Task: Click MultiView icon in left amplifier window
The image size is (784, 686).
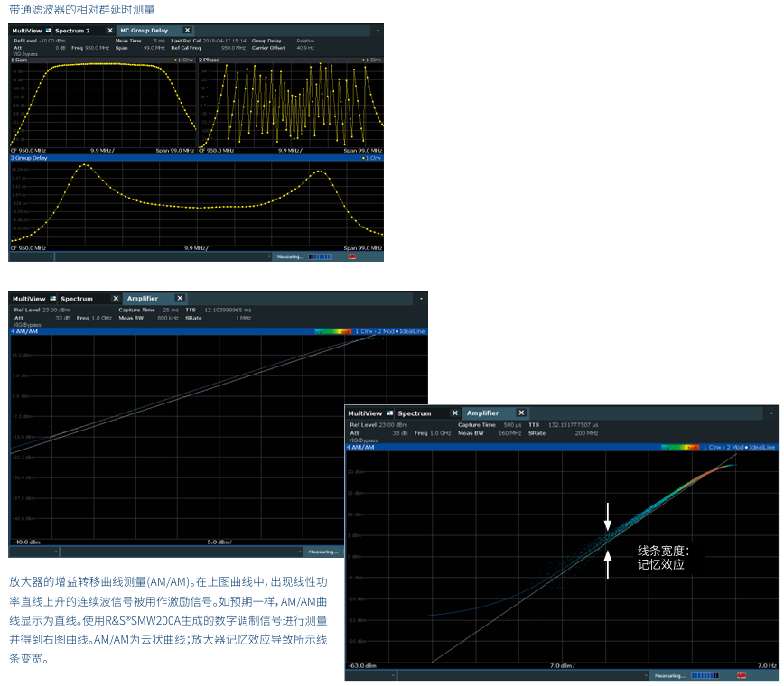Action: tap(52, 298)
